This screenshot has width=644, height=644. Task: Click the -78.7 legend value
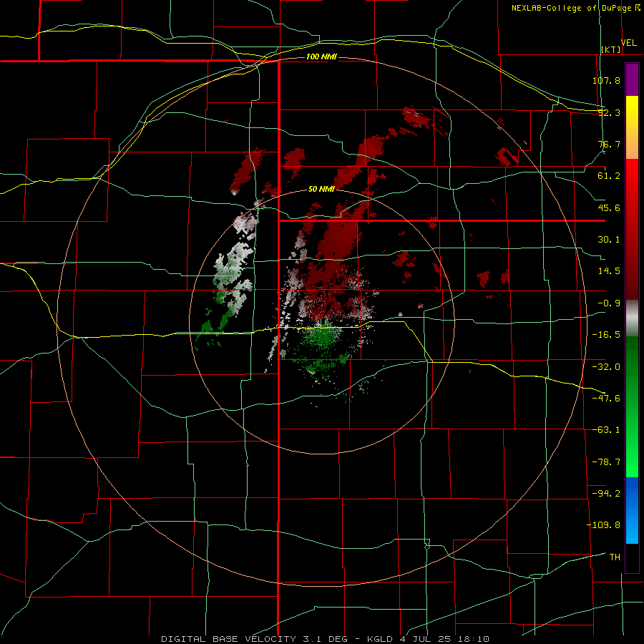[606, 462]
